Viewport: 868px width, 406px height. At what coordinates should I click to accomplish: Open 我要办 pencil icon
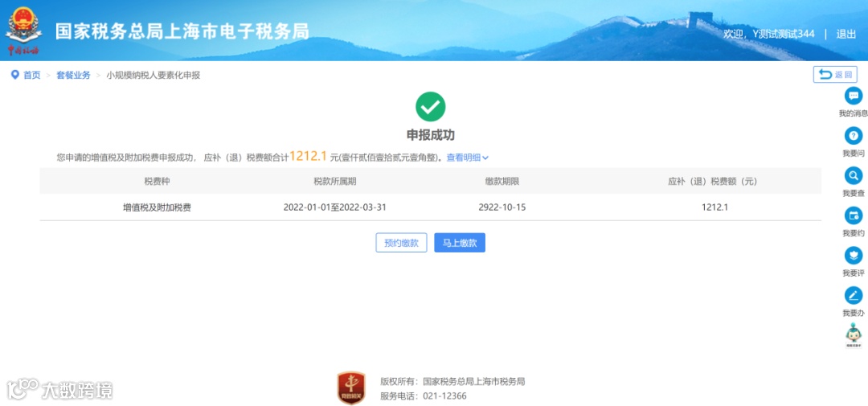coord(853,295)
